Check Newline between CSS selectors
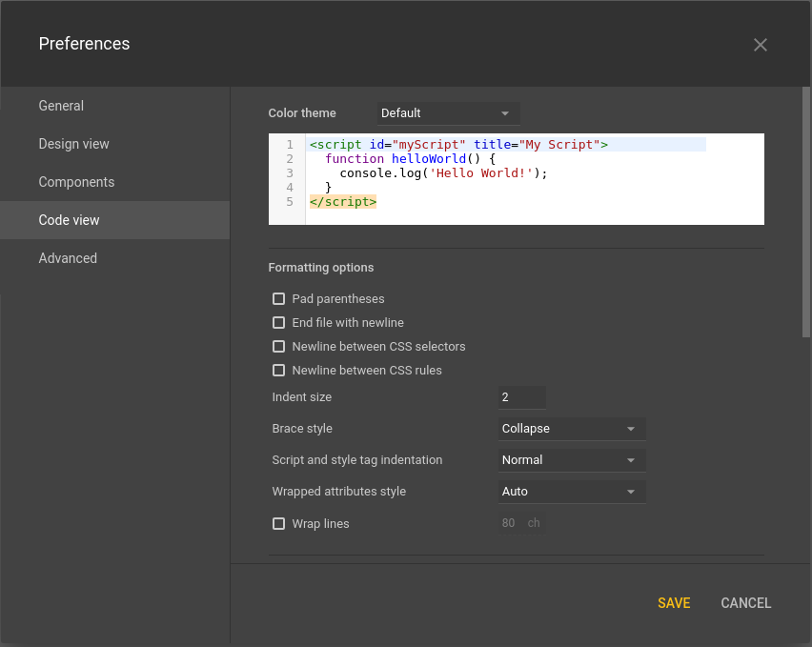The height and width of the screenshot is (647, 812). click(279, 347)
